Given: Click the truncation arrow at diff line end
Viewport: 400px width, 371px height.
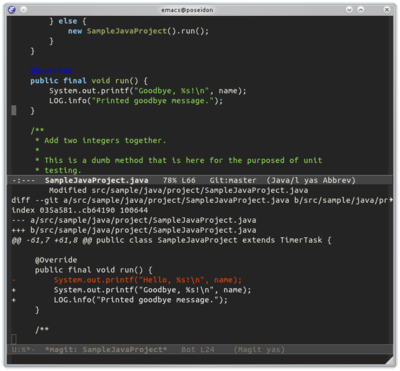Looking at the screenshot, I should coord(391,200).
